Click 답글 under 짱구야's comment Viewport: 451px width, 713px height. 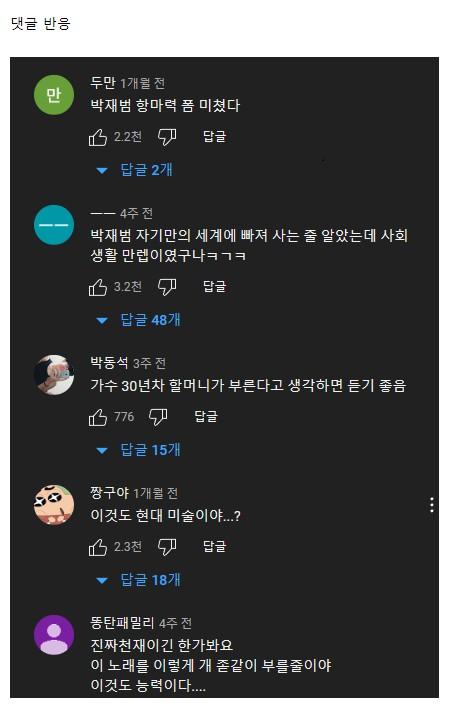pos(214,547)
